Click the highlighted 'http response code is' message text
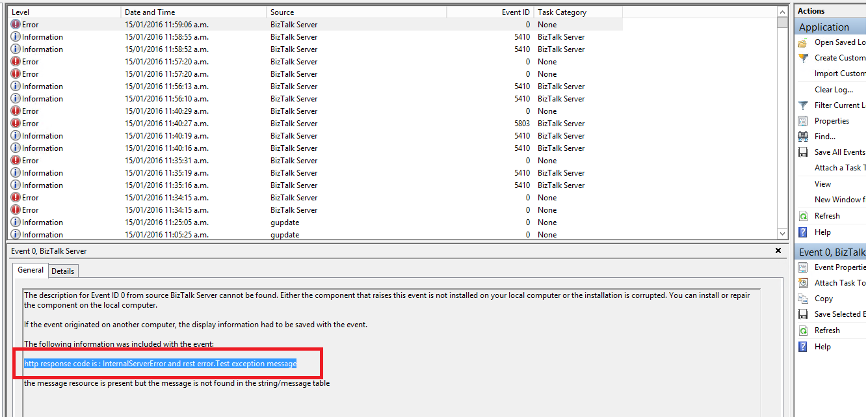868x417 pixels. pyautogui.click(x=161, y=364)
